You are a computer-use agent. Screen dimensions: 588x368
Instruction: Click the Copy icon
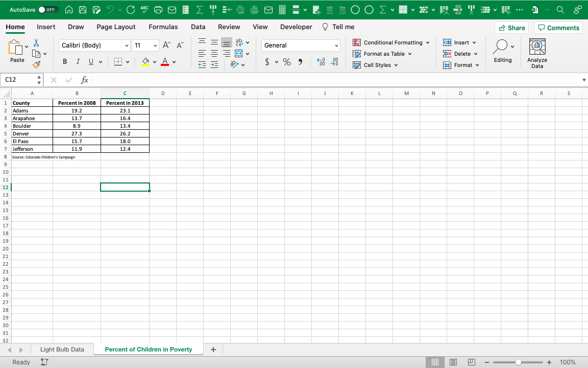point(36,54)
